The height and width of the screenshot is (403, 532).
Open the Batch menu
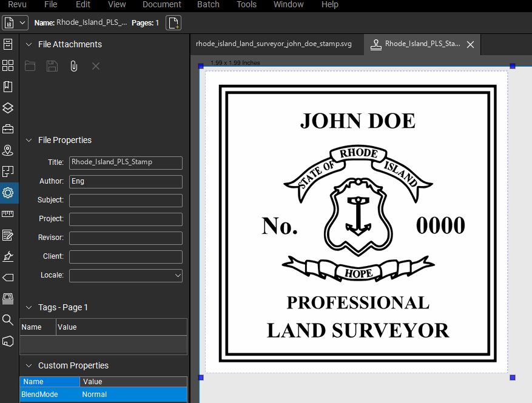click(x=208, y=4)
